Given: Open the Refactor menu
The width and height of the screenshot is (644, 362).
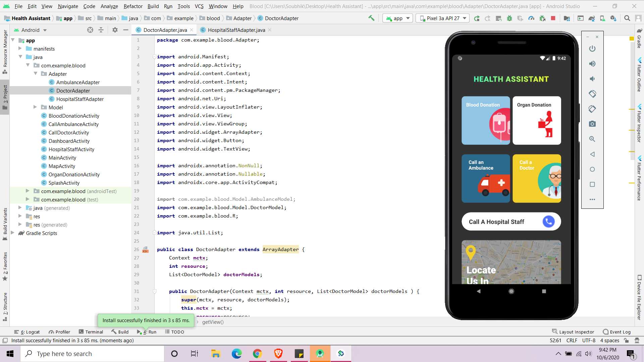Looking at the screenshot, I should tap(133, 6).
